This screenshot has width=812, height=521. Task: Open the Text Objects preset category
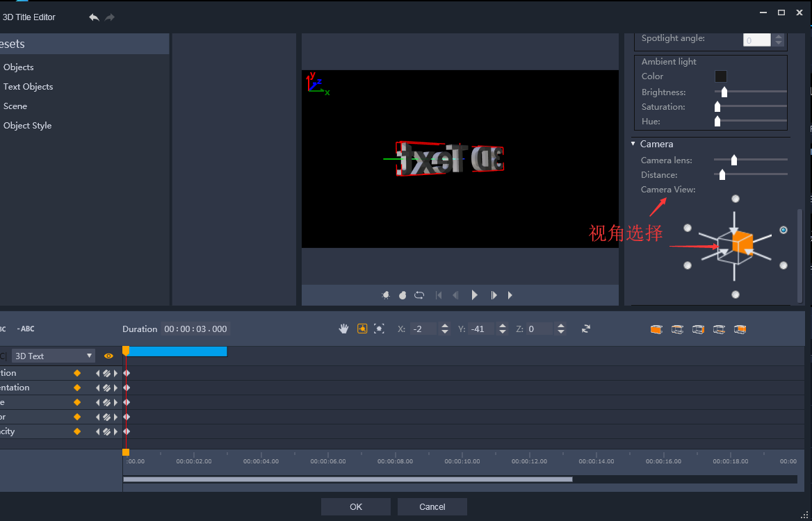(x=28, y=87)
